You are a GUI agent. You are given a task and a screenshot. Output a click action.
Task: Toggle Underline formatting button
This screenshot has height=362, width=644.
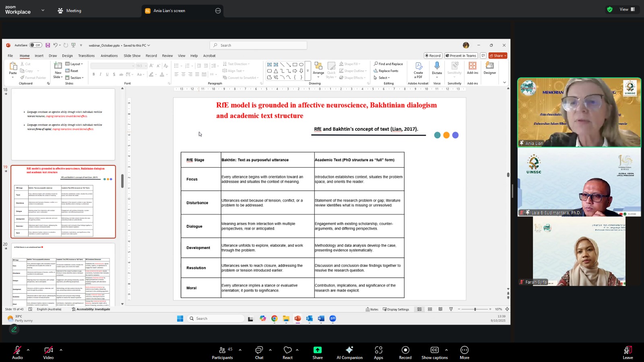[x=107, y=74]
